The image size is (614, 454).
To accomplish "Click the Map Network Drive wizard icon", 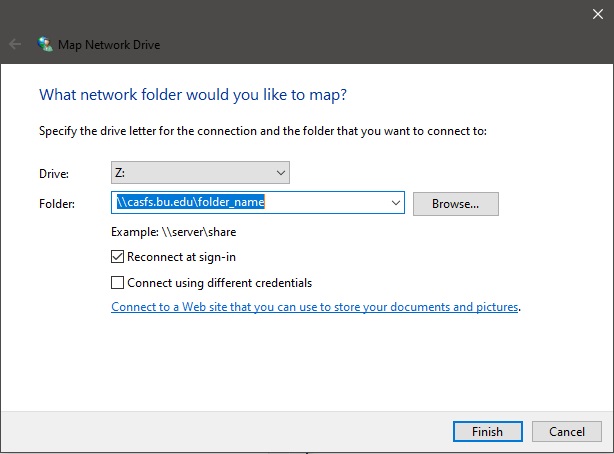I will 46,45.
